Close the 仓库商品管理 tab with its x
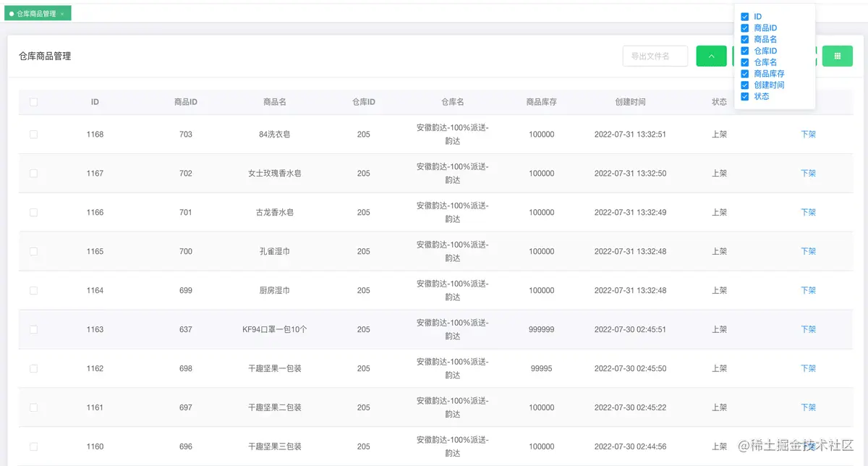 [x=62, y=14]
